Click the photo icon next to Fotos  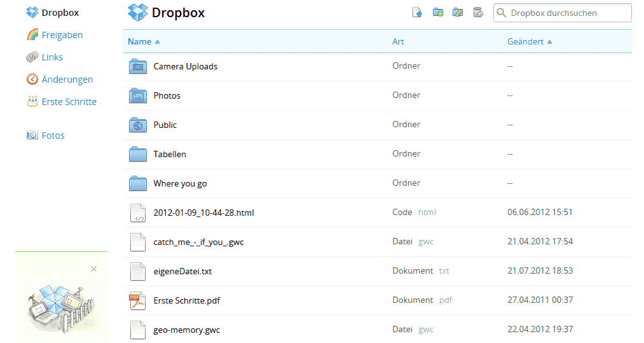click(x=32, y=135)
